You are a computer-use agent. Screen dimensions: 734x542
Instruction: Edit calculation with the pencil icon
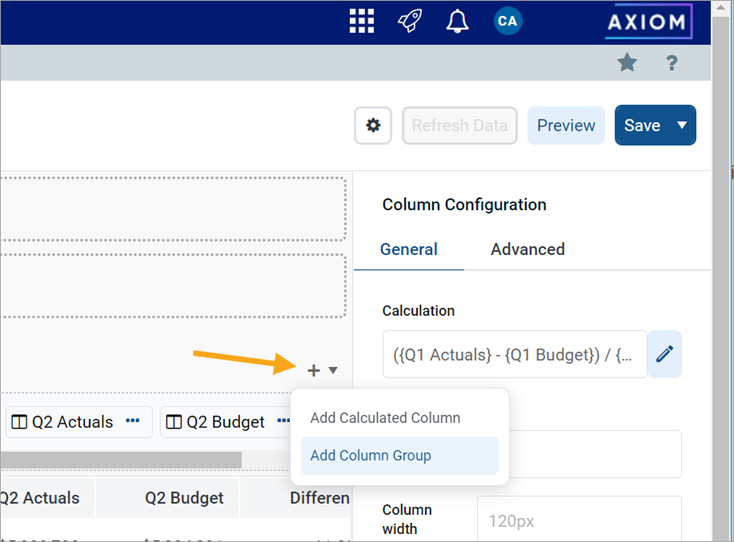[665, 353]
